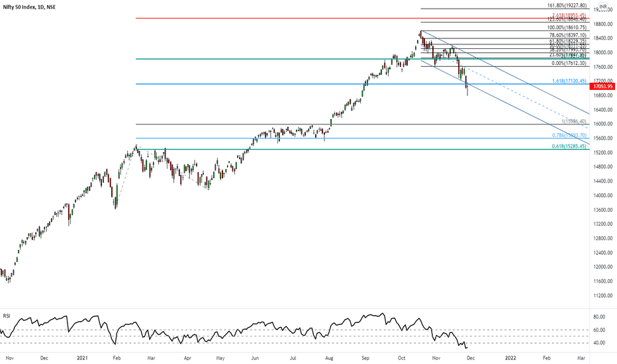Click the RSI indicator label
This screenshot has height=364, width=617.
pyautogui.click(x=7, y=316)
